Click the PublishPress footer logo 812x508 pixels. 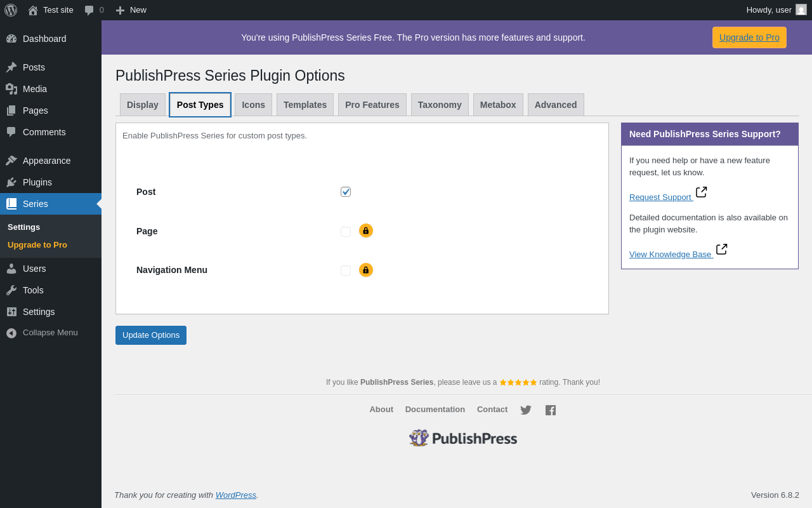(463, 438)
